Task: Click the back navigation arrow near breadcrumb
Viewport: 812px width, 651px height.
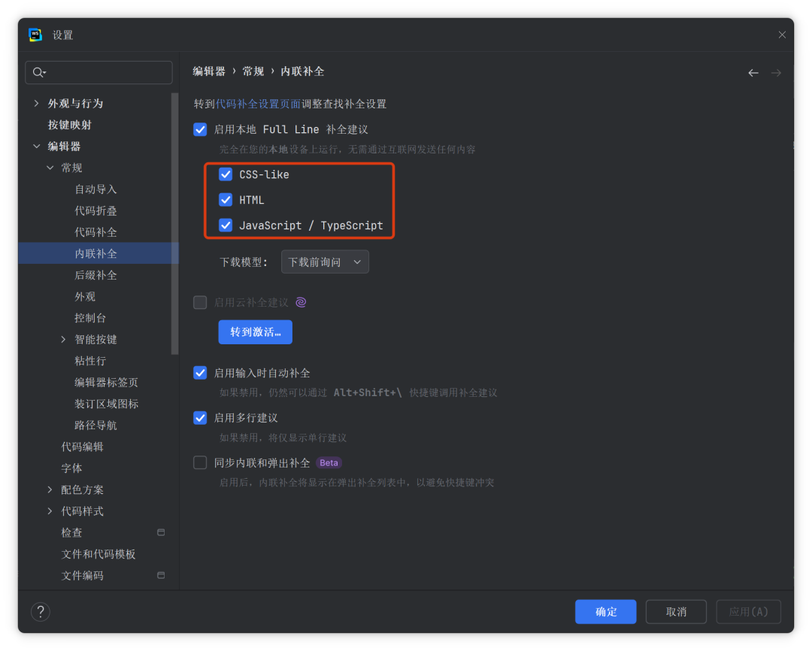Action: [x=753, y=72]
